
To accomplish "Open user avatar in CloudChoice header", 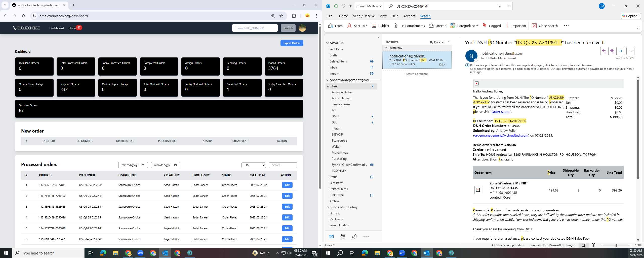I will (302, 28).
